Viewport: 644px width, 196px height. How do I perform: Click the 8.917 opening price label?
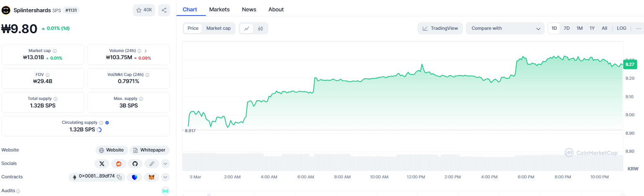(190, 131)
